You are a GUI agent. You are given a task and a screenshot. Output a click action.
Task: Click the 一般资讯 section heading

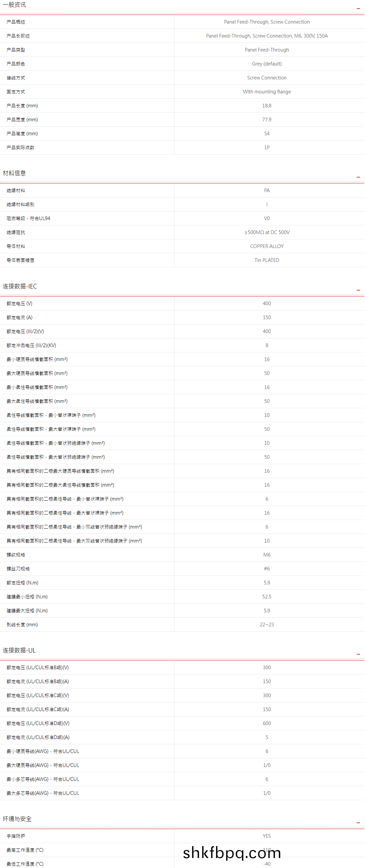click(x=14, y=5)
